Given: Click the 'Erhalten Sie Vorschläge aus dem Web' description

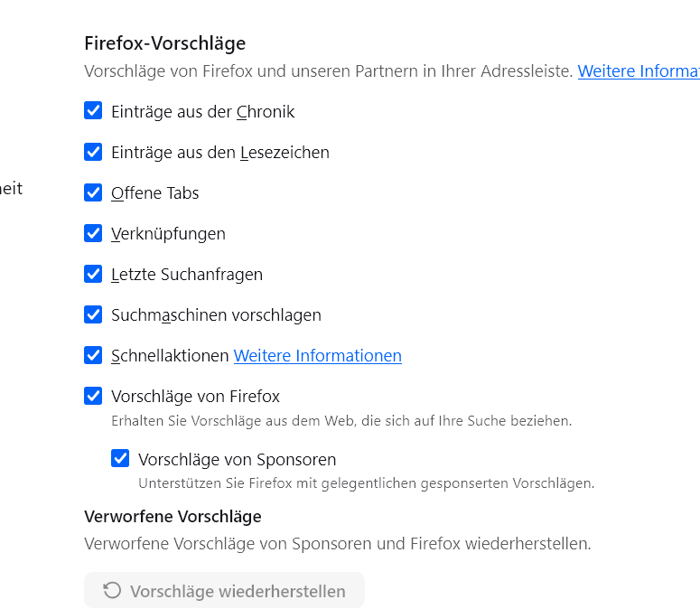Looking at the screenshot, I should (x=341, y=421).
